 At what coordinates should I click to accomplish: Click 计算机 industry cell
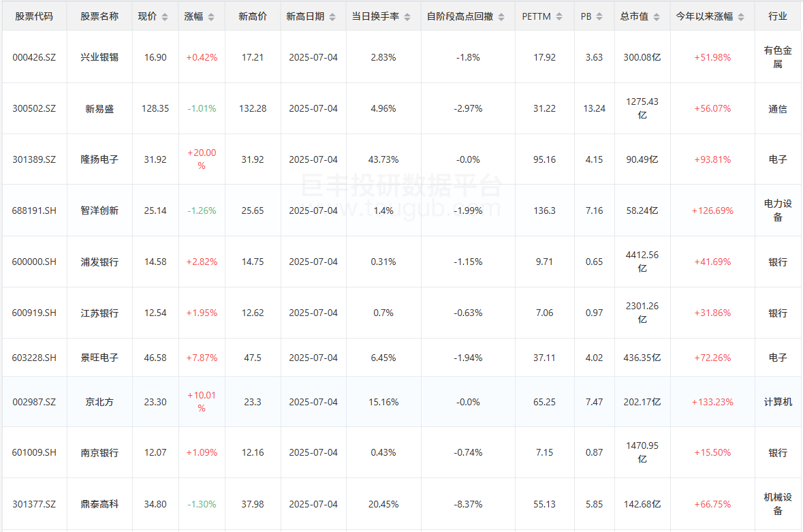[777, 402]
